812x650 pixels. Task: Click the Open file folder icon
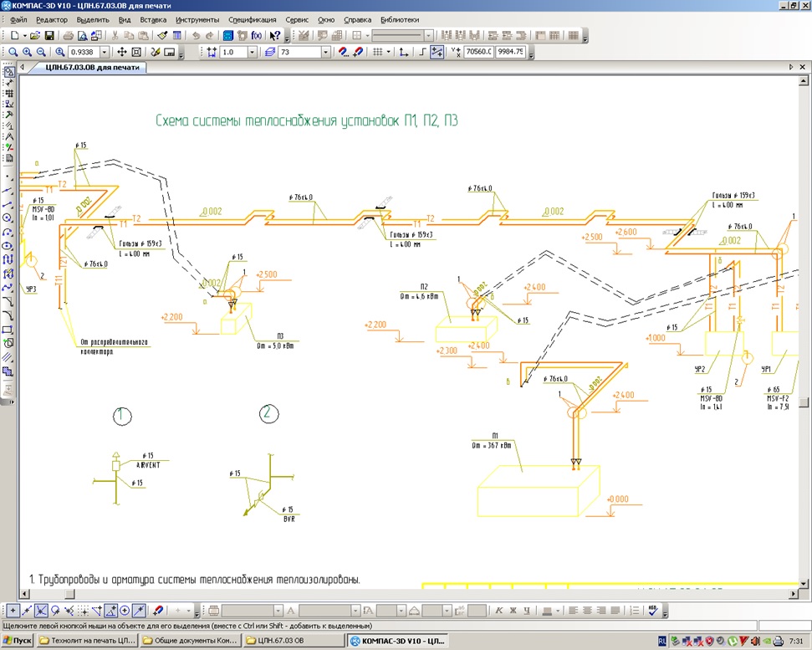tap(35, 36)
